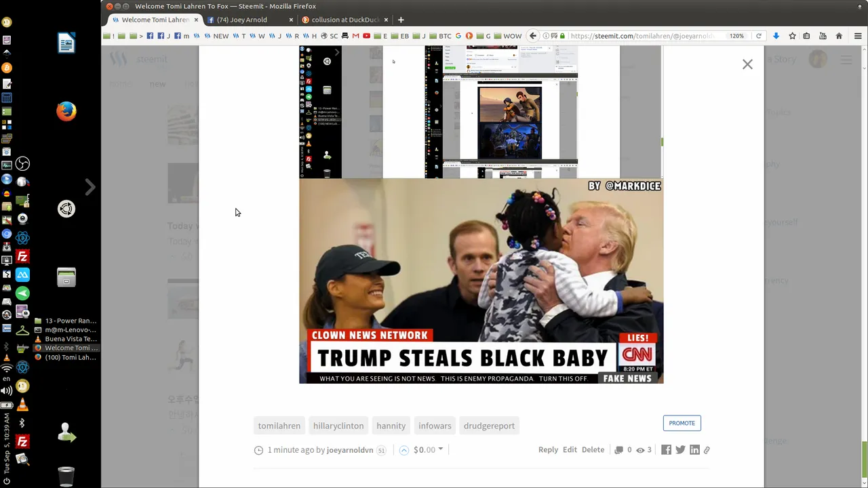The image size is (868, 488).
Task: Bookmark this page with the star
Action: click(x=792, y=36)
